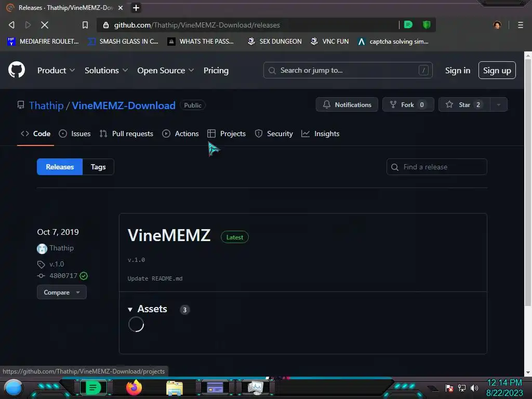Open the WHATS THE PASS... bookmark
This screenshot has height=399, width=532.
(x=201, y=42)
